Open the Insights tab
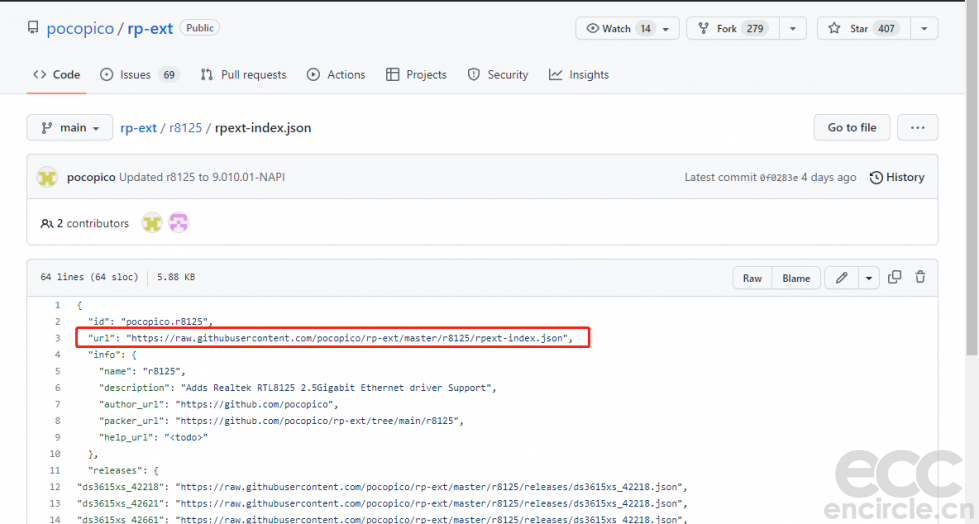 pos(579,75)
